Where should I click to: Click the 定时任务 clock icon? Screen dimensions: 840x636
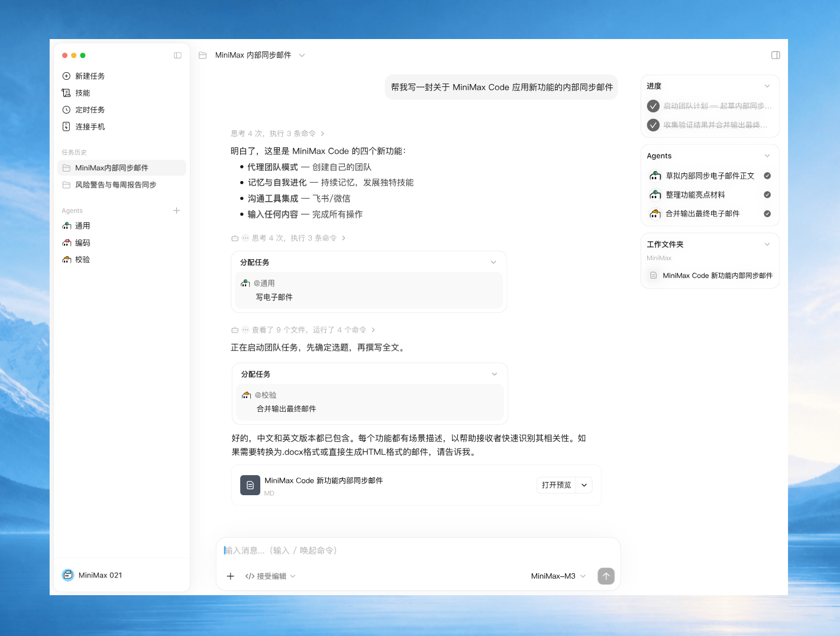point(66,109)
